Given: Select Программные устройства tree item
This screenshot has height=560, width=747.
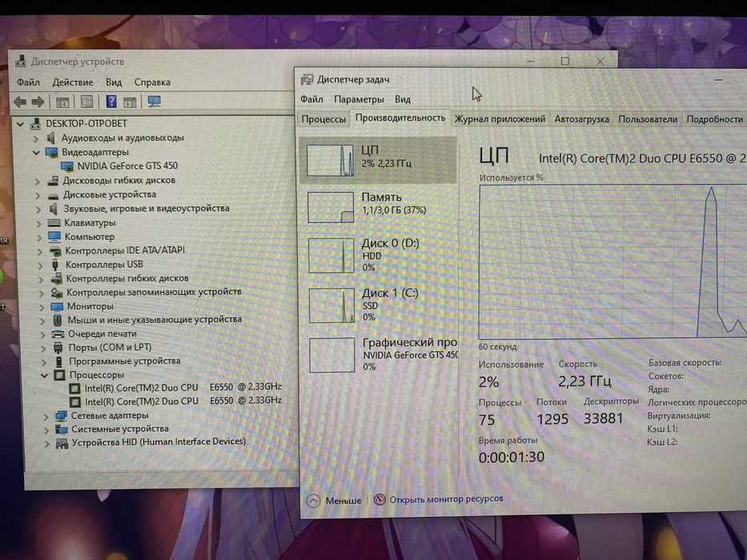Looking at the screenshot, I should point(124,361).
